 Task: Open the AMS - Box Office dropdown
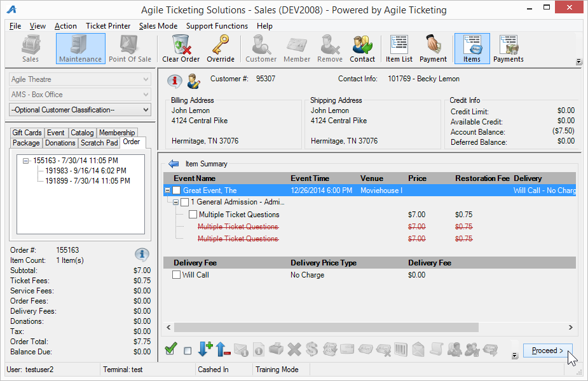click(80, 95)
